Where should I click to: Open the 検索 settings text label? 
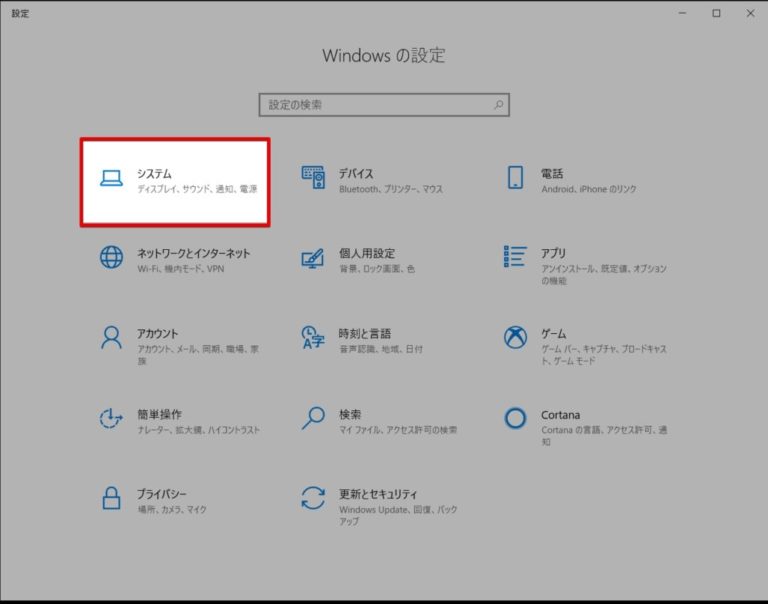click(x=350, y=414)
